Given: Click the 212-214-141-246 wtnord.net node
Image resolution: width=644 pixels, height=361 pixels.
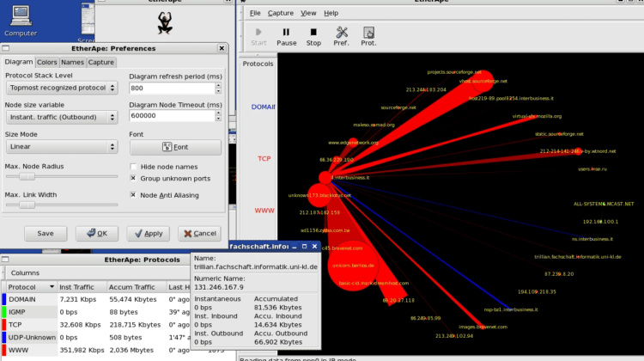Looking at the screenshot, I should (578, 151).
